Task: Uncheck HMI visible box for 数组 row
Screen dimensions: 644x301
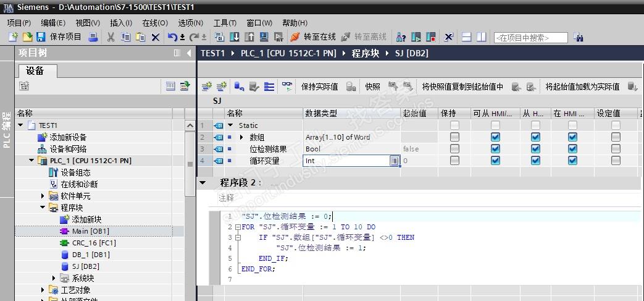Action: pyautogui.click(x=572, y=137)
